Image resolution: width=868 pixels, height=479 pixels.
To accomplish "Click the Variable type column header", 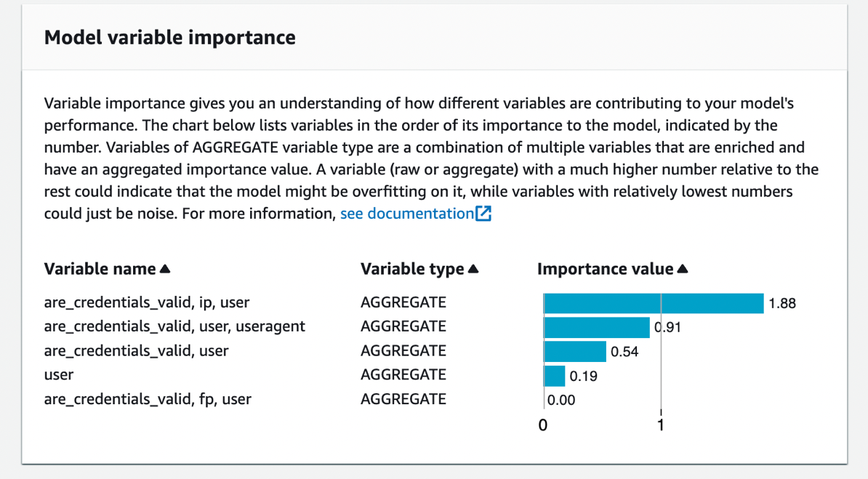I will (x=412, y=269).
